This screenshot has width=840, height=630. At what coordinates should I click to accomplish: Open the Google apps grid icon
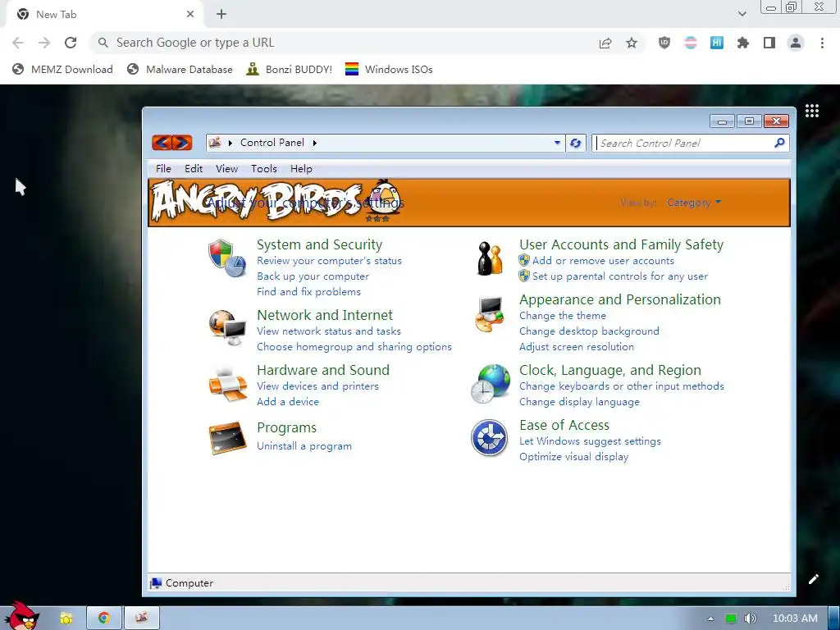click(811, 111)
